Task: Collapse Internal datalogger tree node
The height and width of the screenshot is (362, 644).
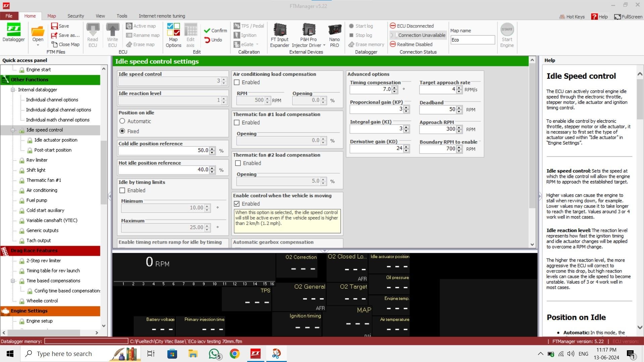Action: tap(13, 90)
